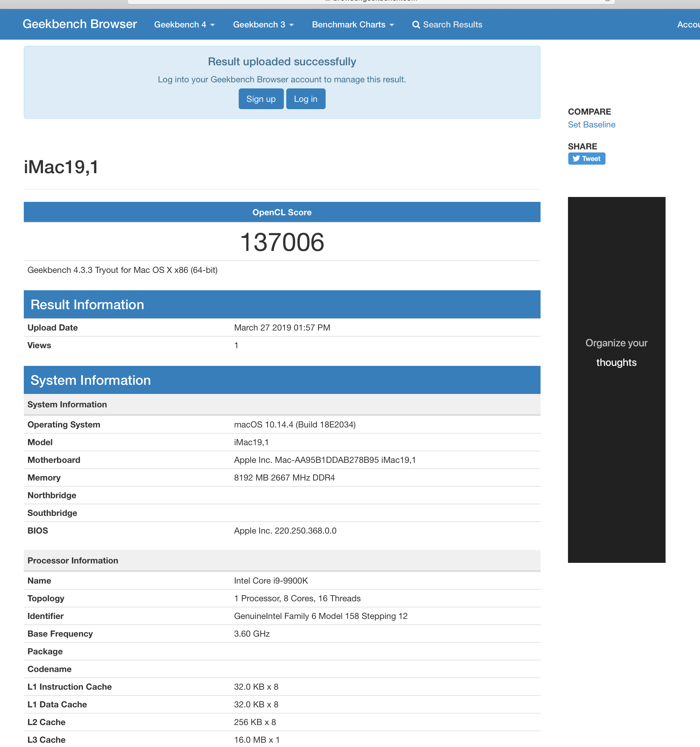Expand the Benchmark Charts dropdown
Image resolution: width=700 pixels, height=747 pixels.
point(349,25)
